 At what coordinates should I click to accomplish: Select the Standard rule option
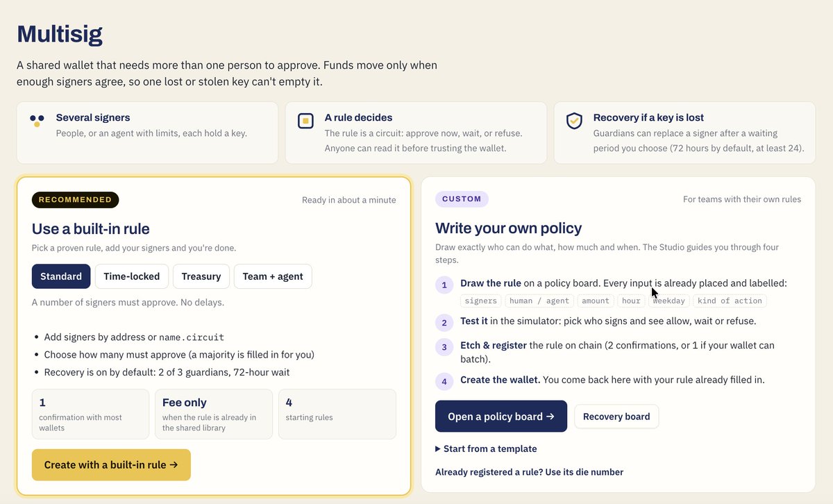[x=61, y=276]
